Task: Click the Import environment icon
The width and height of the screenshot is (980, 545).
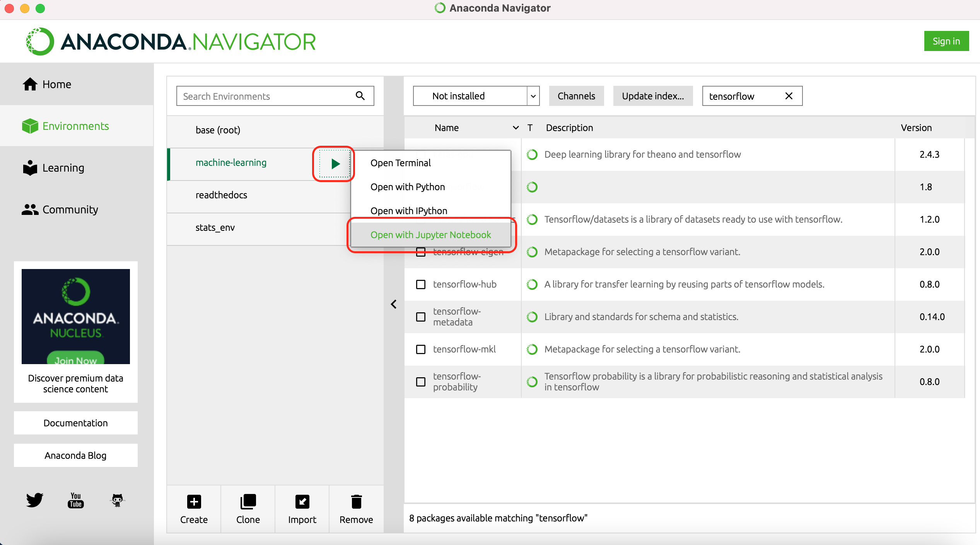Action: 302,502
